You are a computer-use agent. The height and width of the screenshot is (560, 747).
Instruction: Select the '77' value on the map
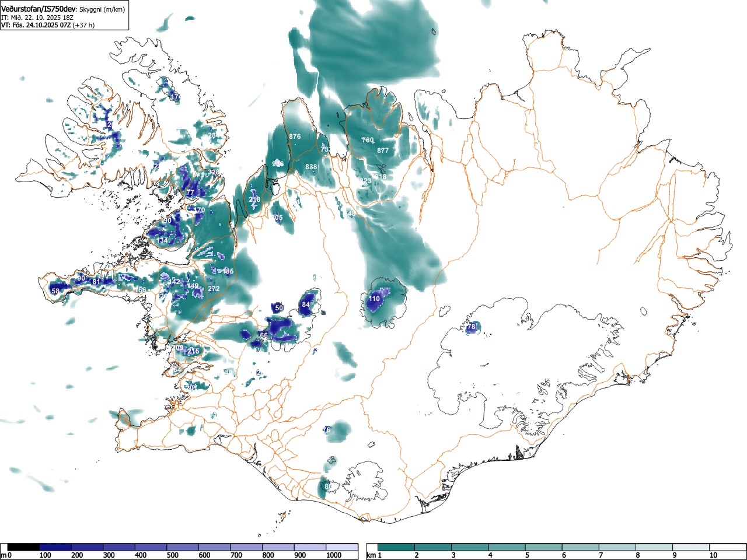pyautogui.click(x=190, y=193)
